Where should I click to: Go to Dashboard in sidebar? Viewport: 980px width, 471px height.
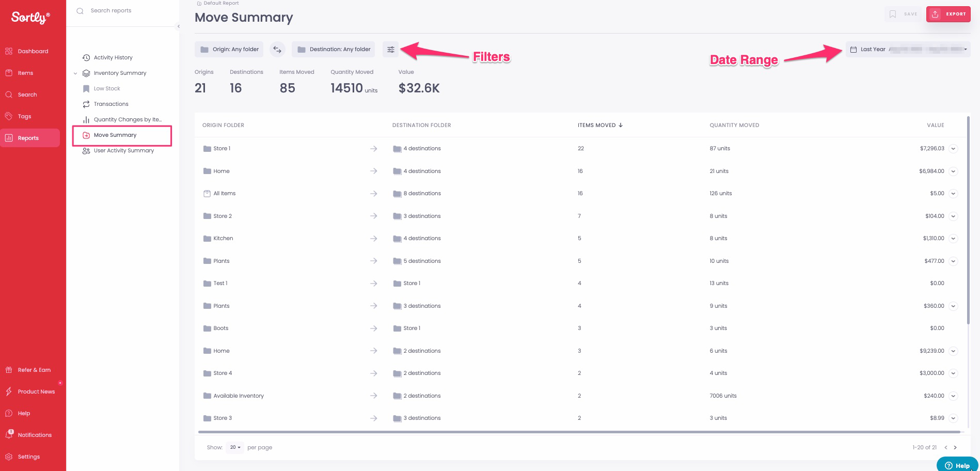coord(33,52)
